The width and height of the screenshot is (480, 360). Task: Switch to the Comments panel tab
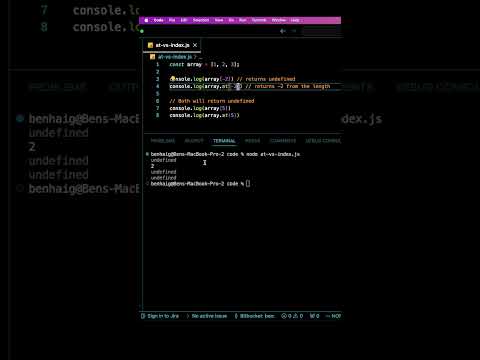tap(283, 141)
